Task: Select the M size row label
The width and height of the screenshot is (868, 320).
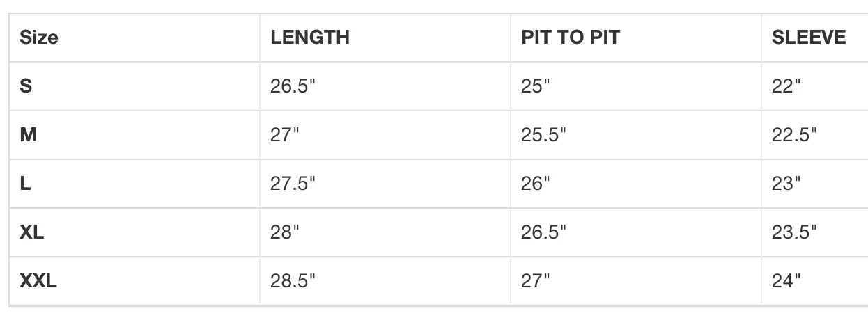Action: [29, 135]
